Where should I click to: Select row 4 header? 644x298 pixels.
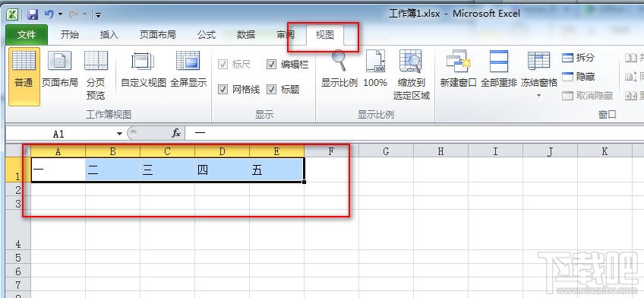tap(18, 230)
